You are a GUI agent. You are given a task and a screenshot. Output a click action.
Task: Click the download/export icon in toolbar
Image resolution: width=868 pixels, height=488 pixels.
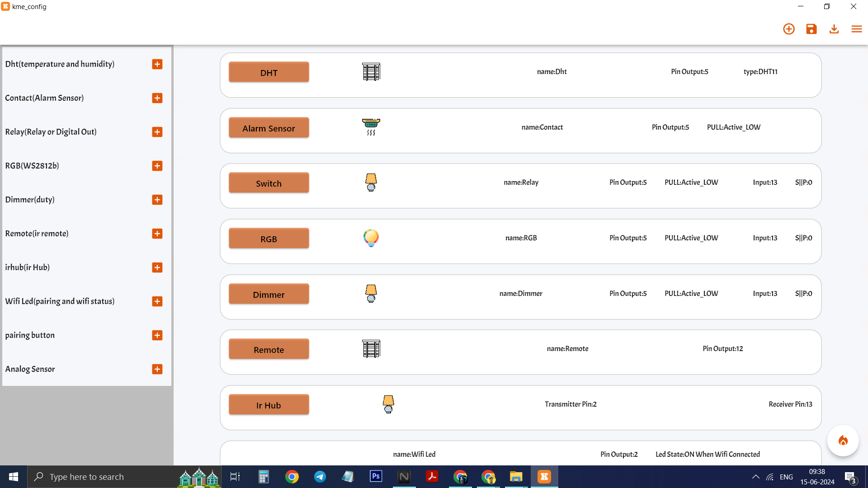pos(834,28)
